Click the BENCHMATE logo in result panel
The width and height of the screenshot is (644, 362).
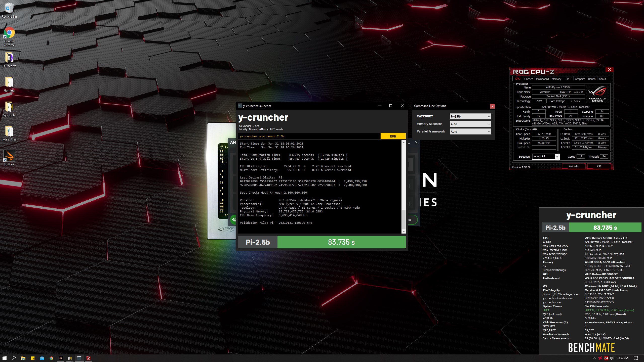coord(591,347)
